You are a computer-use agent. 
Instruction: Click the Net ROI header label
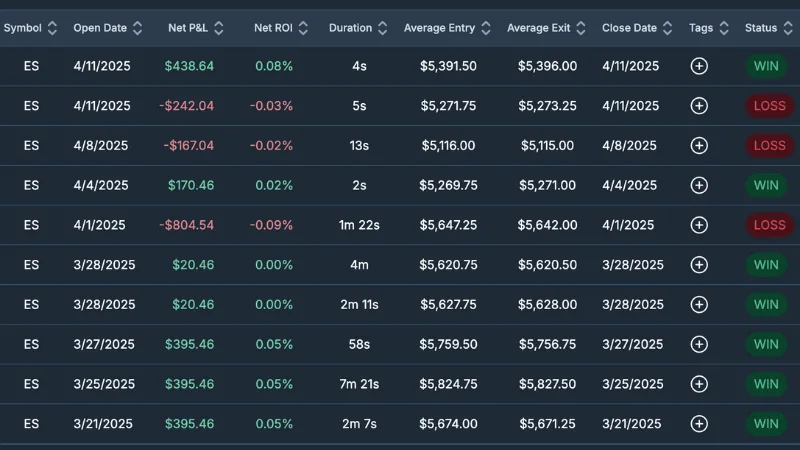click(x=273, y=28)
